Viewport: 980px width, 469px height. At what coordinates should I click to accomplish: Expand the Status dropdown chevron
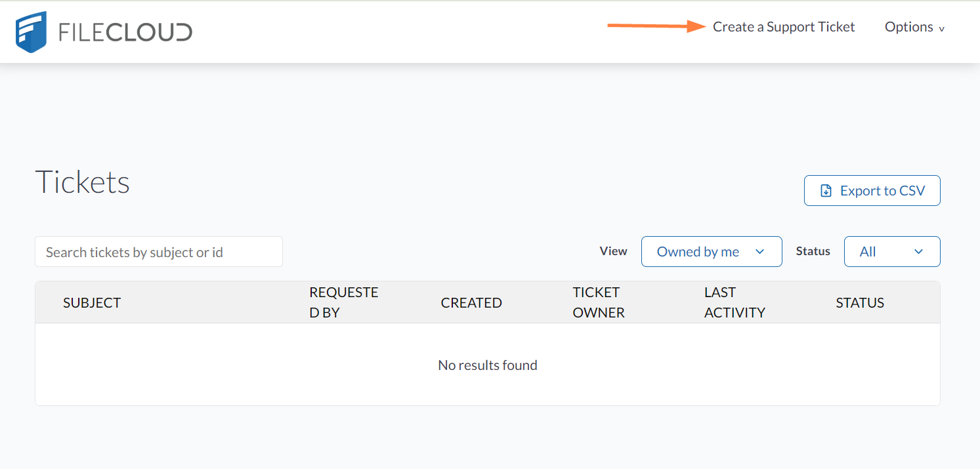(x=918, y=251)
